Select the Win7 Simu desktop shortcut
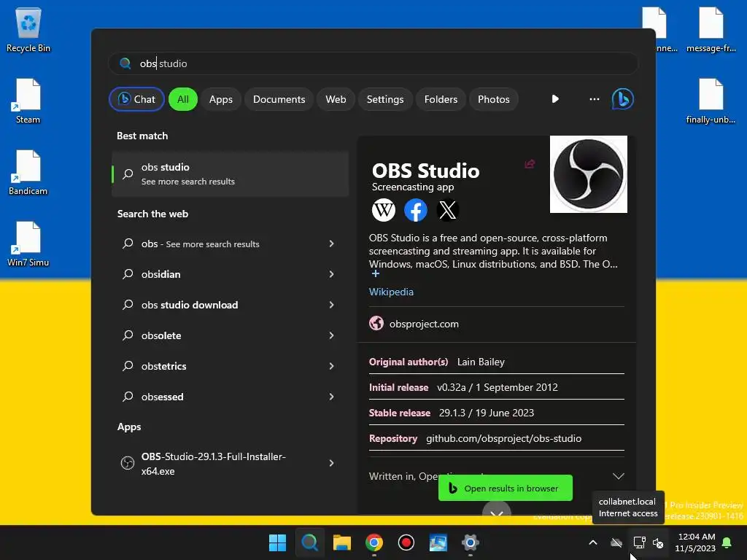Screen dimensions: 747x560 (x=28, y=244)
